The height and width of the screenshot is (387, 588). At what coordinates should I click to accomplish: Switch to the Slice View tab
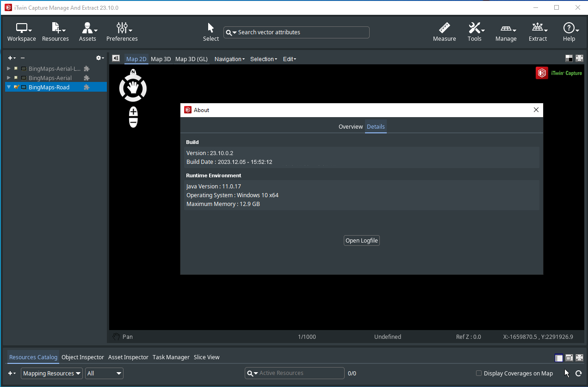tap(207, 357)
